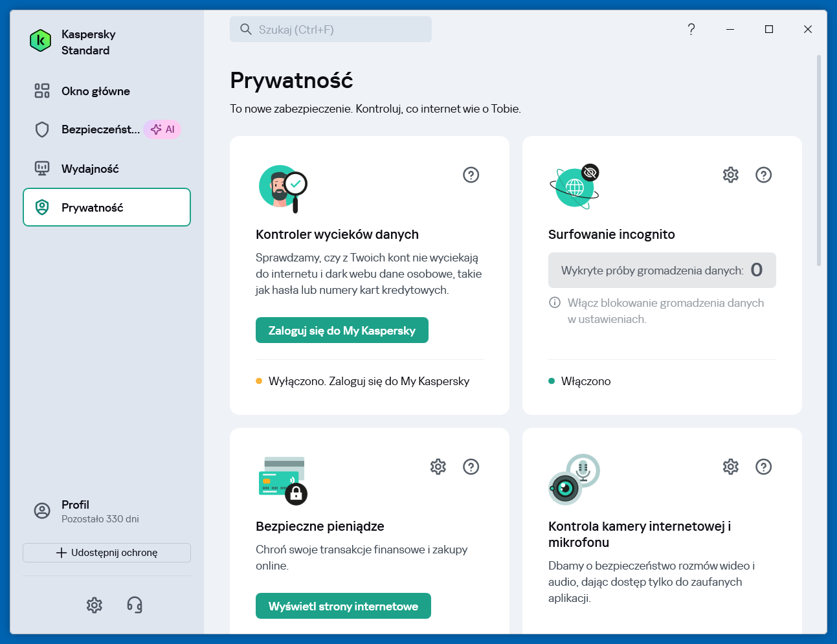Screen dimensions: 837x644
Task: Maximize the Kaspersky window
Action: (x=769, y=29)
